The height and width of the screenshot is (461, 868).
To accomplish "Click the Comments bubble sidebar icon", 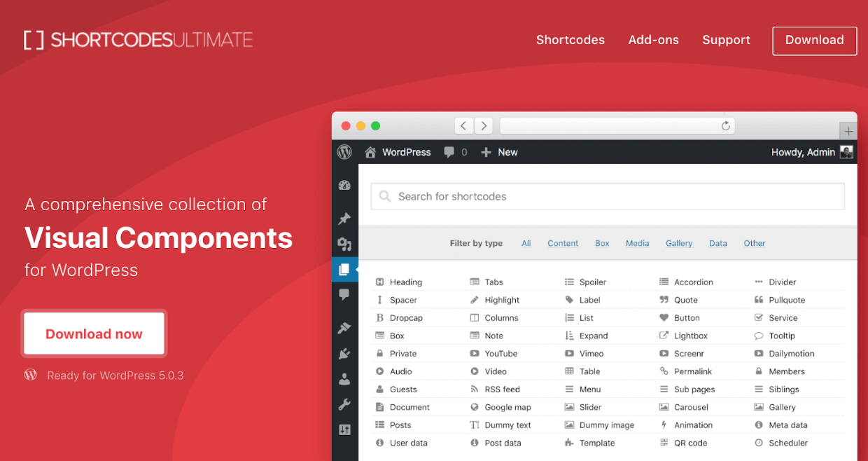I will tap(344, 295).
